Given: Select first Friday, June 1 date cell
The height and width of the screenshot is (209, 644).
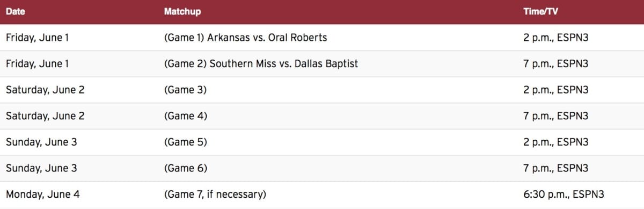Looking at the screenshot, I should click(x=37, y=38).
